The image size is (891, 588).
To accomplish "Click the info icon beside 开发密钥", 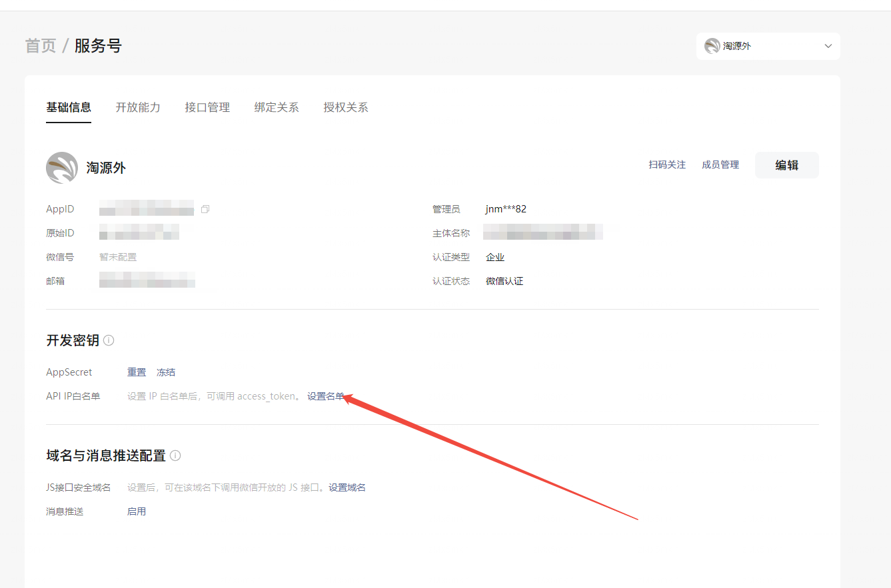I will 109,340.
